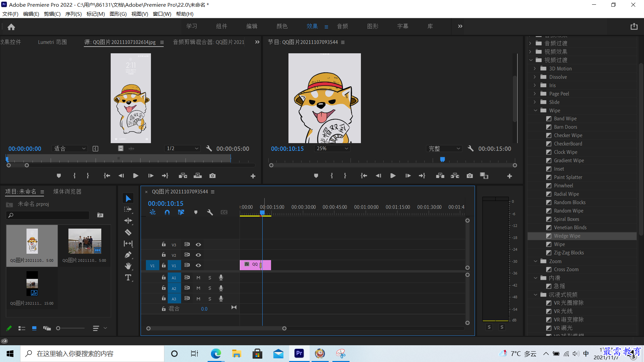
Task: Open Source playback resolution 1/2 dropdown
Action: tap(183, 148)
